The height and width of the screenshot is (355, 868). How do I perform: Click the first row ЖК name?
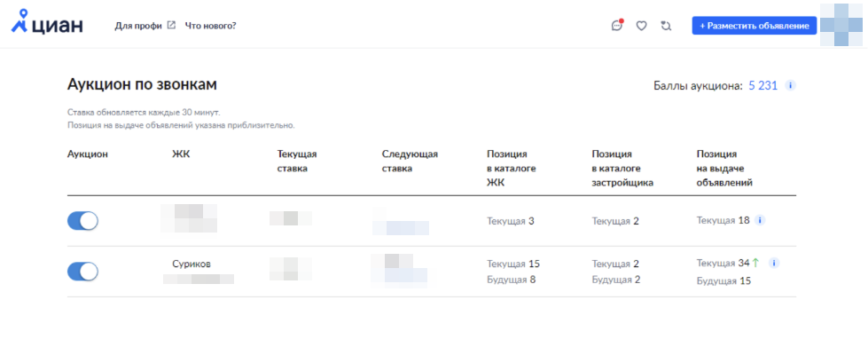click(x=188, y=218)
